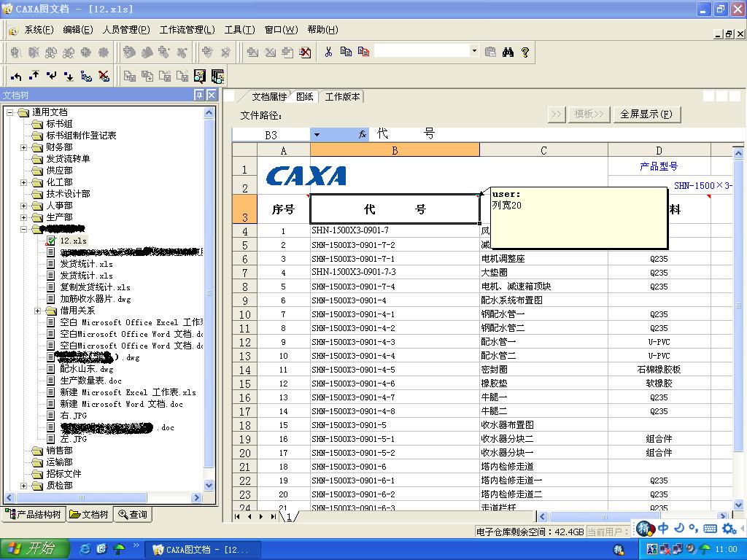The height and width of the screenshot is (560, 747).
Task: Click the last-sheet navigation arrow
Action: (x=273, y=516)
